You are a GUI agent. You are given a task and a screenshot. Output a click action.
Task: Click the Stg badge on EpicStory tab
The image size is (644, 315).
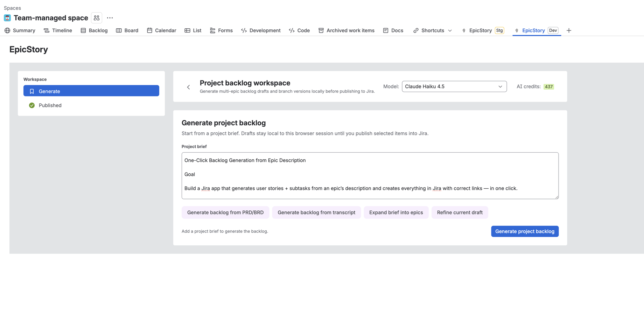[499, 30]
